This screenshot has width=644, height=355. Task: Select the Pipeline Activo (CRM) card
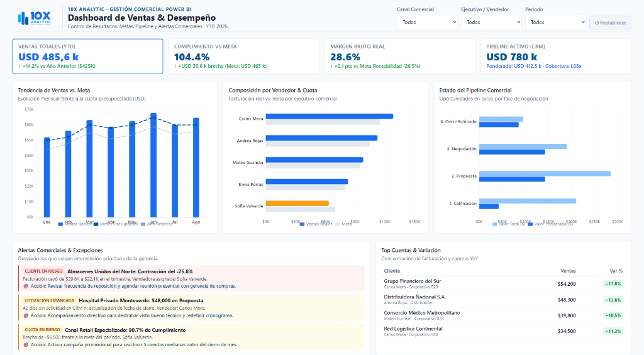coord(556,56)
